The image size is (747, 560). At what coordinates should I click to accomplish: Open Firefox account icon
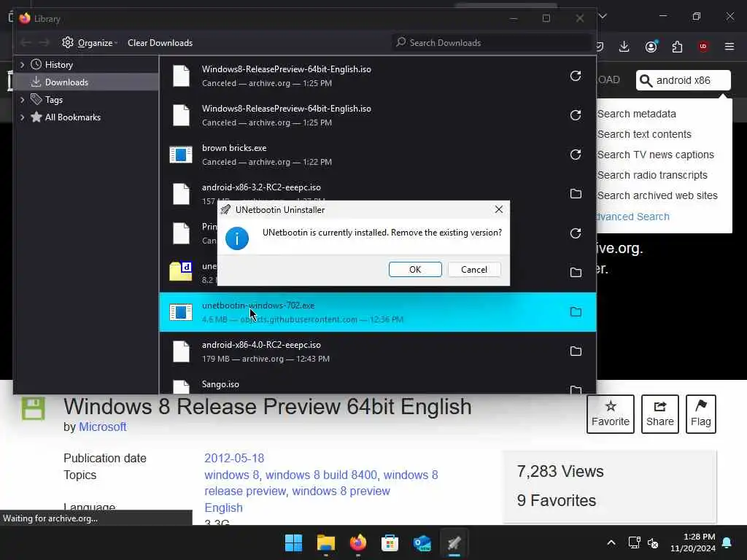tap(651, 47)
